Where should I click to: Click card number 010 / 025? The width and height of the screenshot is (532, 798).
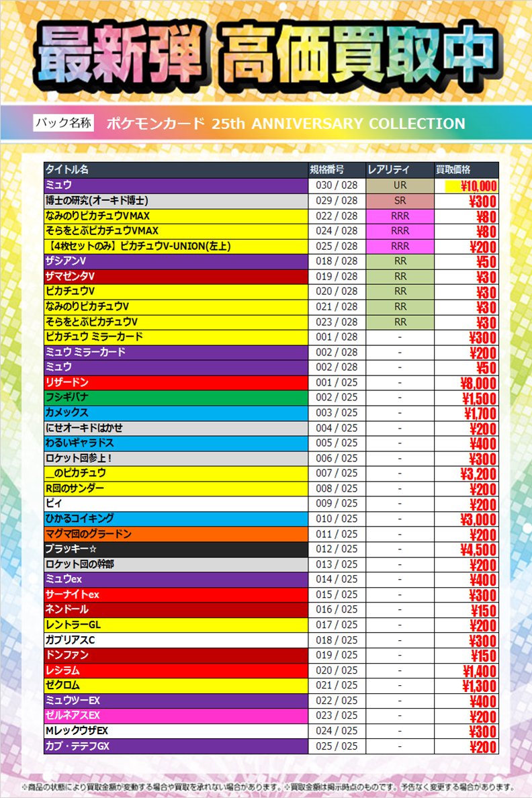pyautogui.click(x=337, y=519)
